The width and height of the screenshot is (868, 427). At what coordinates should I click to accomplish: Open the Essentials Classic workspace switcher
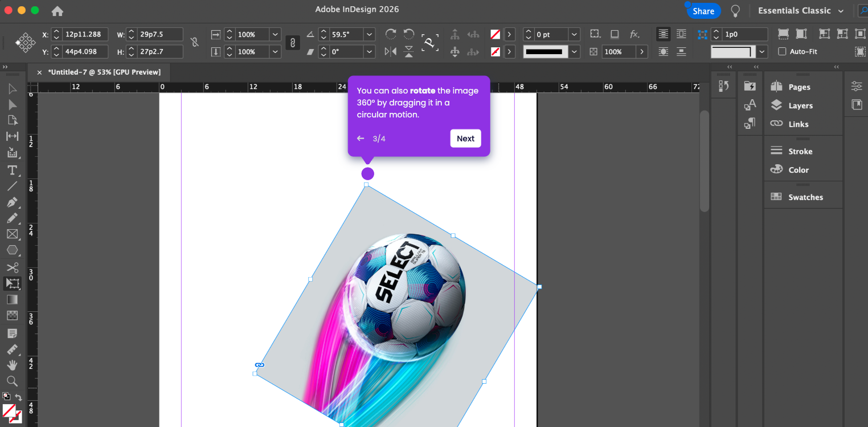click(x=801, y=11)
